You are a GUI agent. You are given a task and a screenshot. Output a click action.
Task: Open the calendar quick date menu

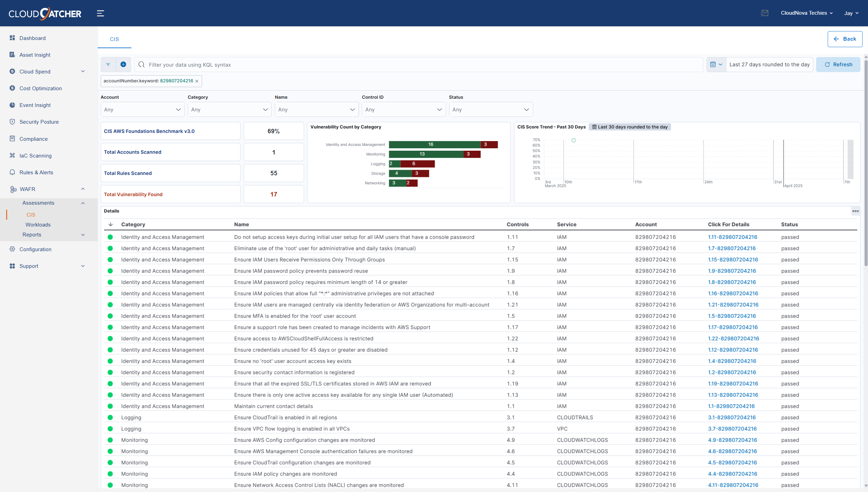(716, 65)
